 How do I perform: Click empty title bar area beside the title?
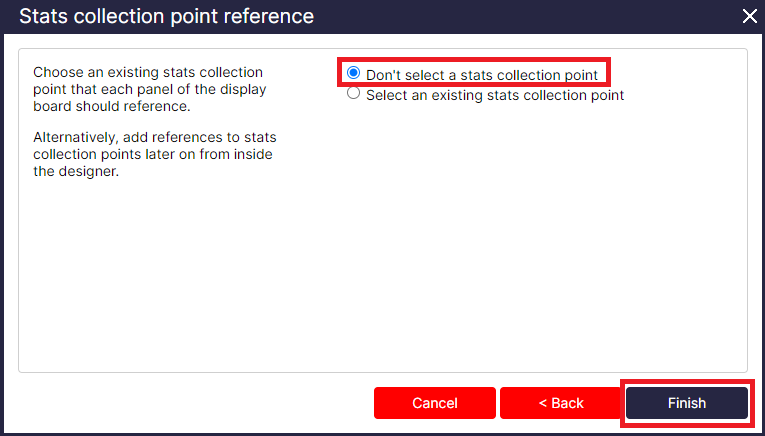tap(520, 16)
